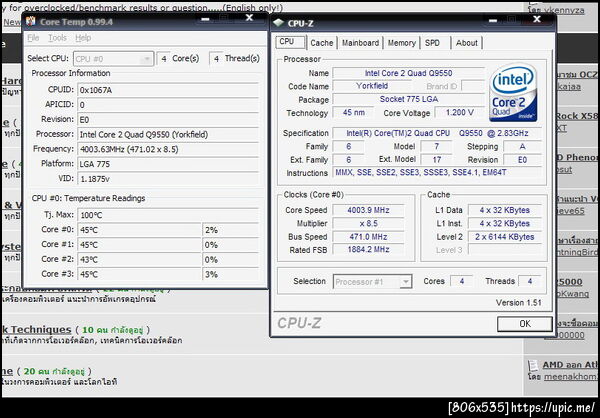The height and width of the screenshot is (418, 600).
Task: Switch to the Memory tab in CPU-Z
Action: point(401,43)
